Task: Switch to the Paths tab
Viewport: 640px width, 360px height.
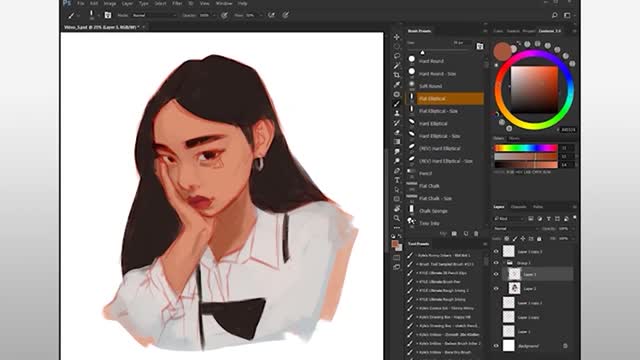Action: [x=538, y=207]
